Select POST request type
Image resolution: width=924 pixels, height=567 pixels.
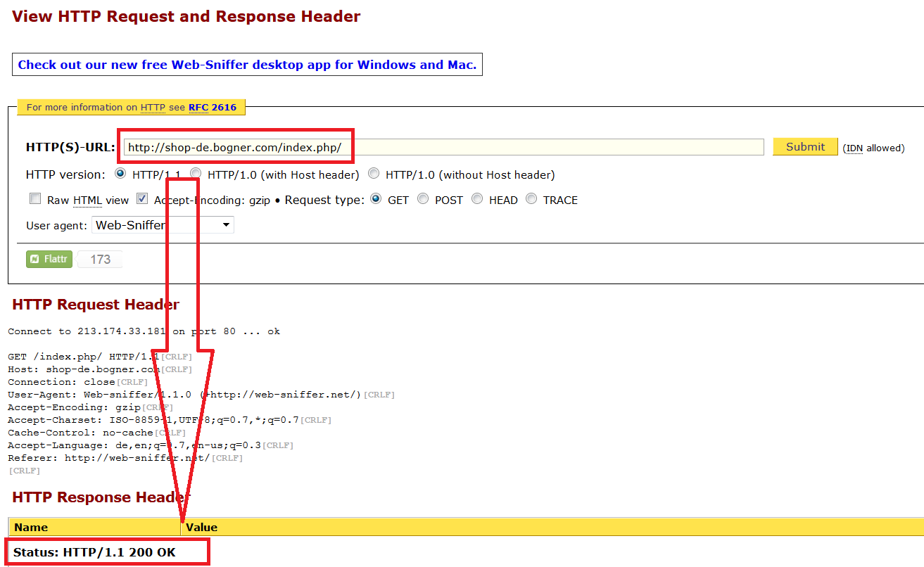(x=423, y=199)
